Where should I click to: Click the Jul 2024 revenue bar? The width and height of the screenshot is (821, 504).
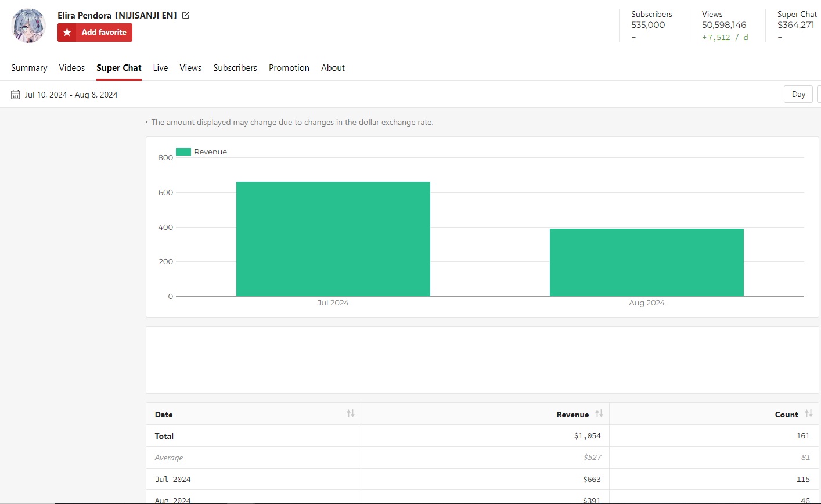click(x=333, y=239)
